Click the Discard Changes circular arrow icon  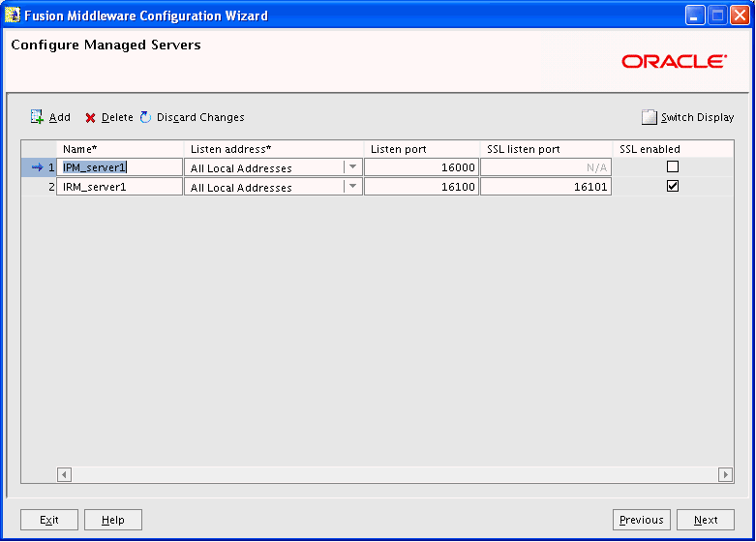coord(145,117)
